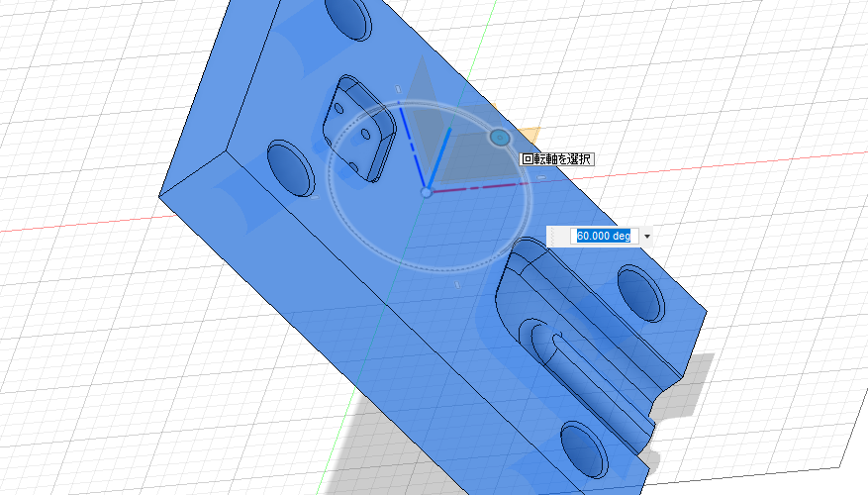Click the 60.000 deg angle input field
The image size is (868, 495).
(x=604, y=236)
